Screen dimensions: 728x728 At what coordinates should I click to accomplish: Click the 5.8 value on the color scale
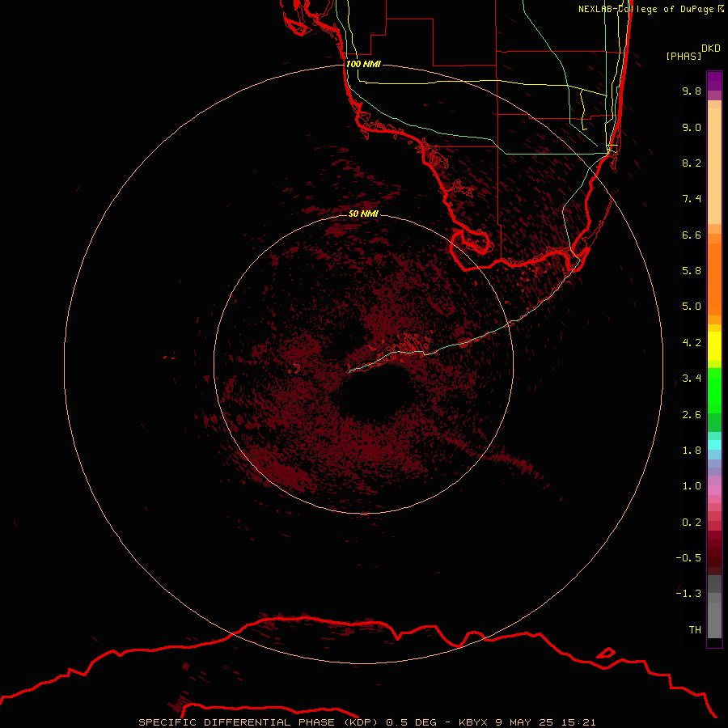point(692,271)
